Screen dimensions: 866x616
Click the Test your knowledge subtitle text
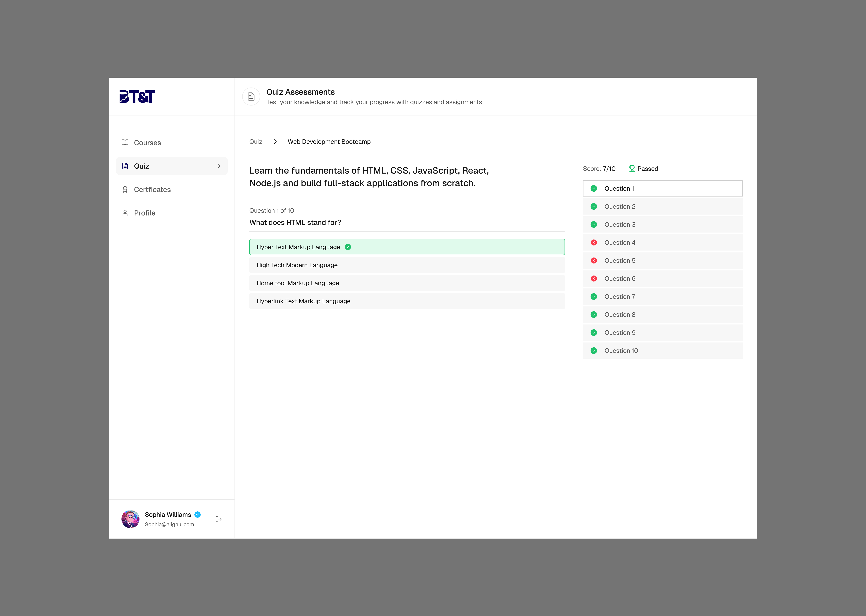tap(374, 102)
